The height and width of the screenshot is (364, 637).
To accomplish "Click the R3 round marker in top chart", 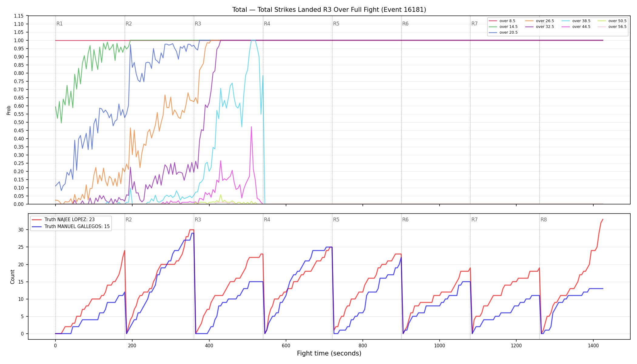I will [x=198, y=24].
